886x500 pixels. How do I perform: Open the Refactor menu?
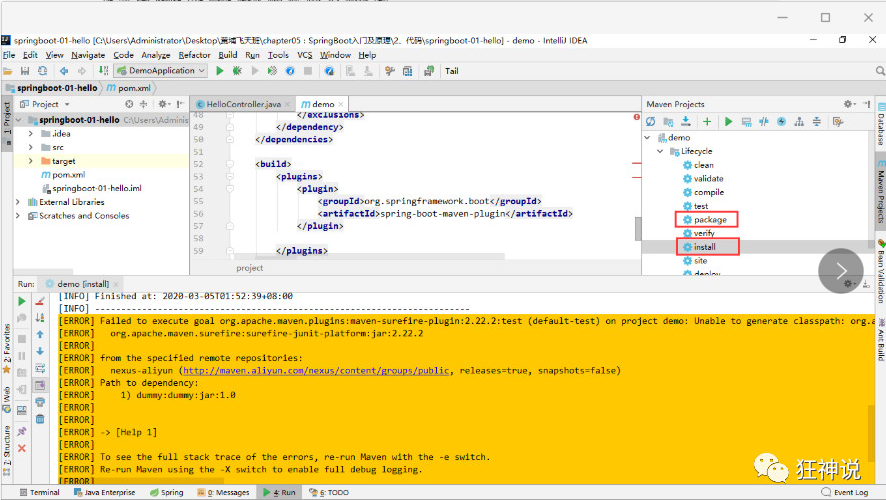pyautogui.click(x=194, y=55)
